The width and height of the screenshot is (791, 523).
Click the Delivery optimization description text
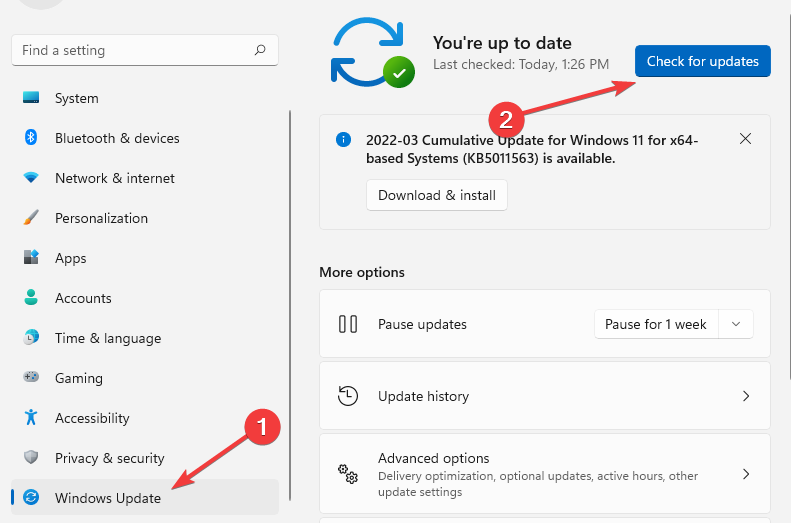pyautogui.click(x=538, y=484)
